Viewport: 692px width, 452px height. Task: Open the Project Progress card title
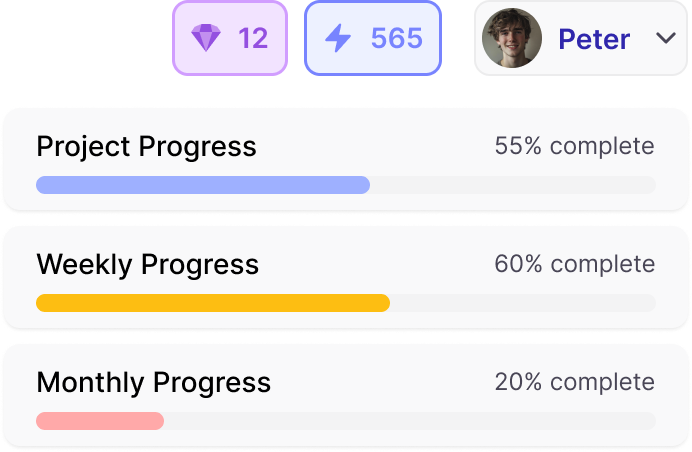click(x=146, y=147)
